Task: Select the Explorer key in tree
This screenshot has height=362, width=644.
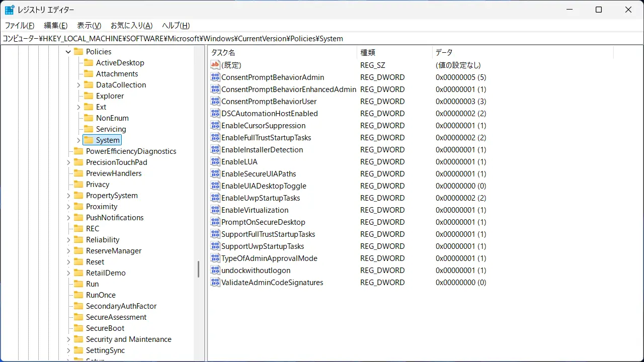Action: click(110, 96)
